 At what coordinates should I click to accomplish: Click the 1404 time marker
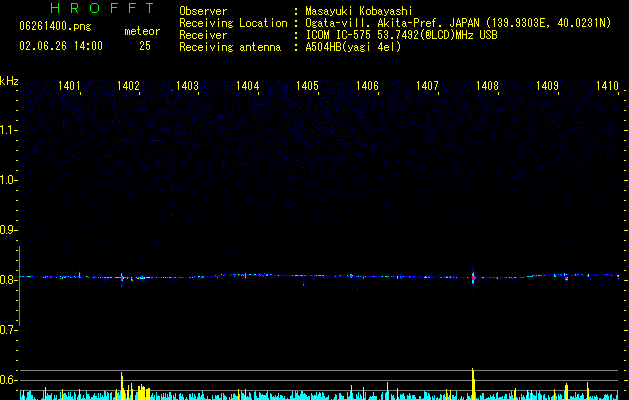[x=248, y=85]
